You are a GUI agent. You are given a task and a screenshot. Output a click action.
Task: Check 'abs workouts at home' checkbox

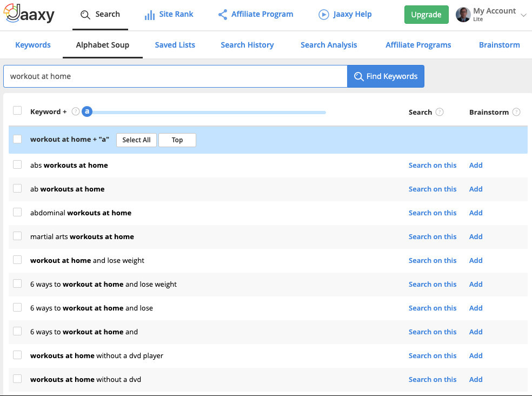(17, 164)
